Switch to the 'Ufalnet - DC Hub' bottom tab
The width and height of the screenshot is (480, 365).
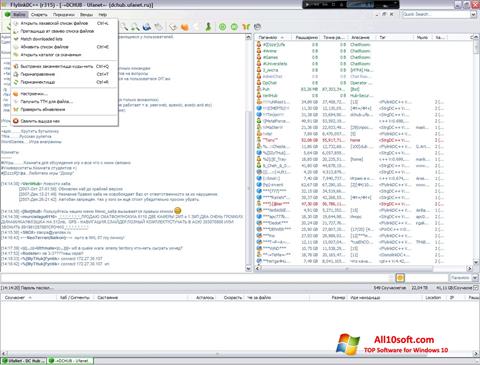pos(24,361)
